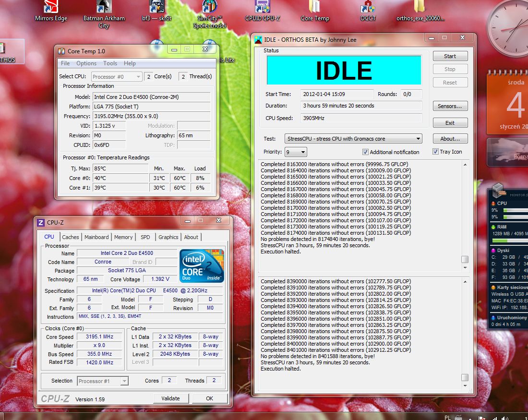This screenshot has height=420, width=528.
Task: Click the ORTHOS window title icon
Action: point(258,40)
